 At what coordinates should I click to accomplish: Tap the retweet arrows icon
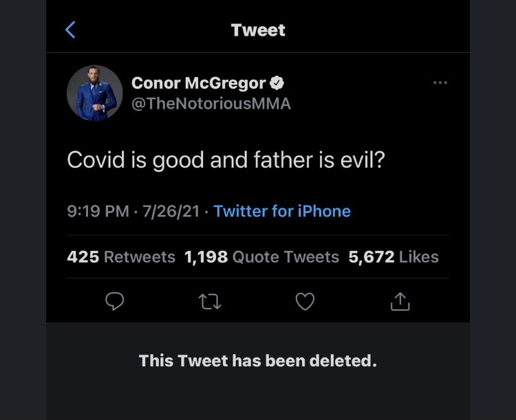(x=211, y=301)
